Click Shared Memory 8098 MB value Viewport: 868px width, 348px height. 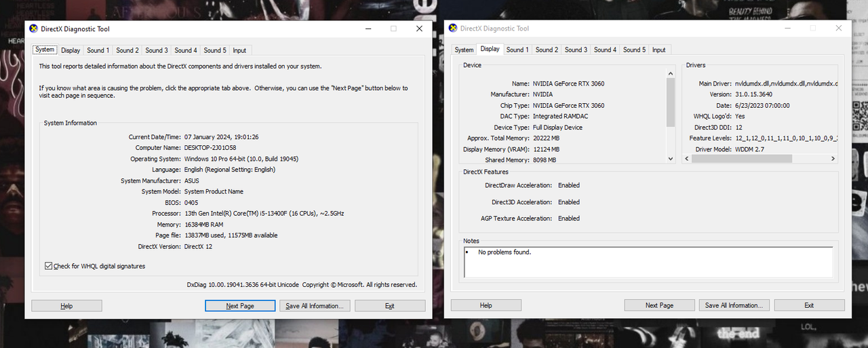coord(544,160)
